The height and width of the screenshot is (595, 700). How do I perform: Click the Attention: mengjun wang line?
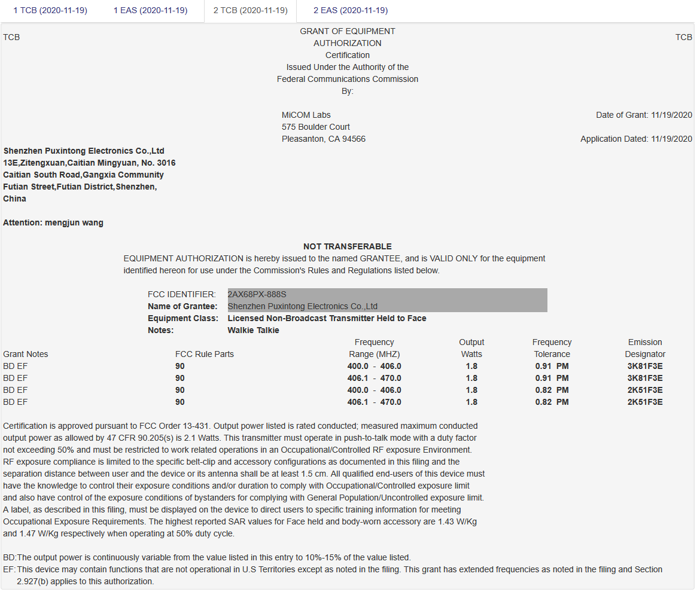tap(53, 222)
